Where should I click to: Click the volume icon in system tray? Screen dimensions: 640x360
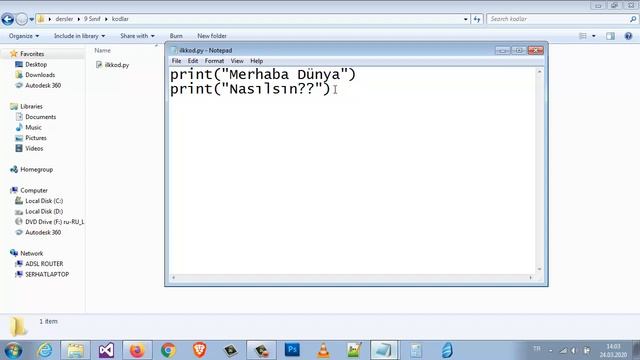(573, 350)
